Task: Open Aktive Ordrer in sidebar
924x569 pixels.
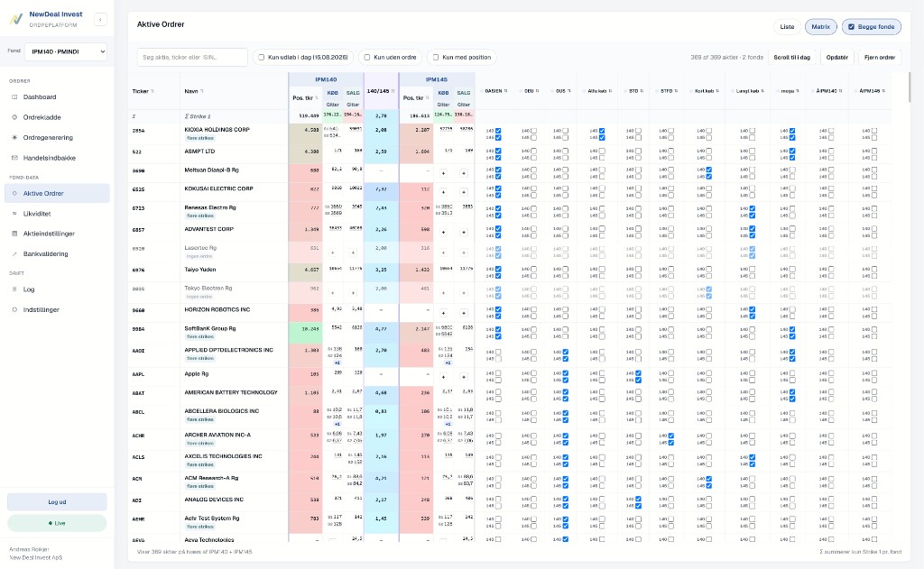Action: (x=57, y=193)
